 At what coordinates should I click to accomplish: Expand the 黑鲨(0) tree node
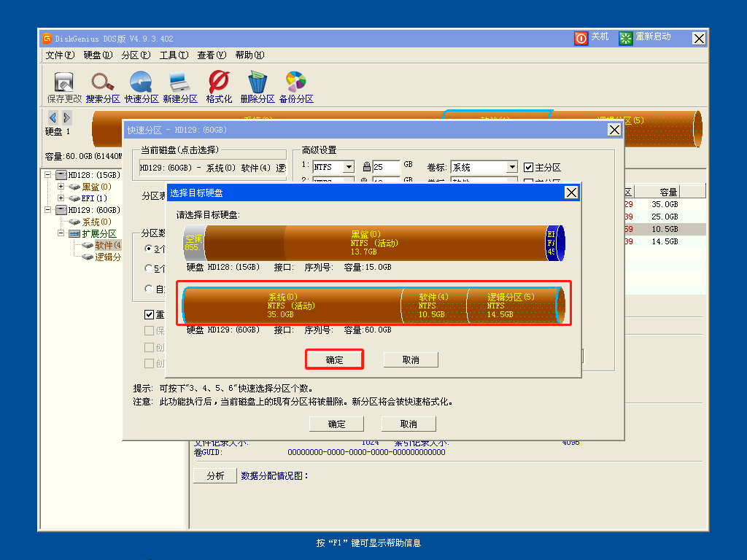pos(61,187)
